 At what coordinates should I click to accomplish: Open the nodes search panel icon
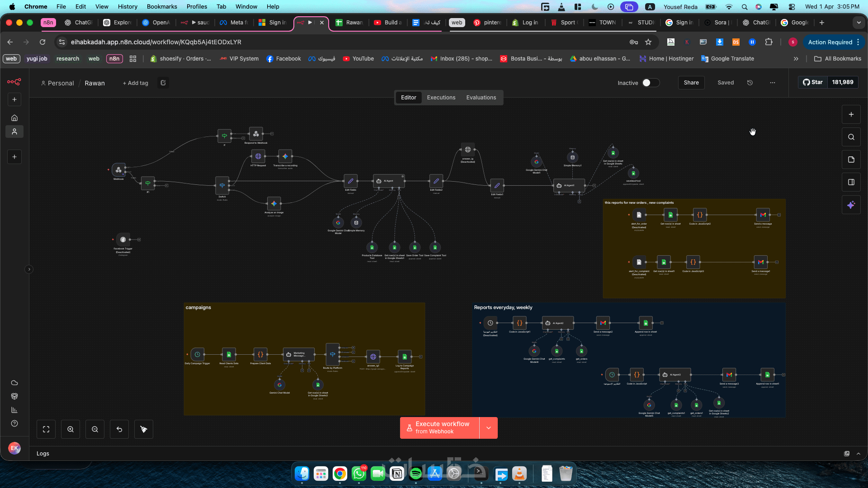click(x=851, y=137)
